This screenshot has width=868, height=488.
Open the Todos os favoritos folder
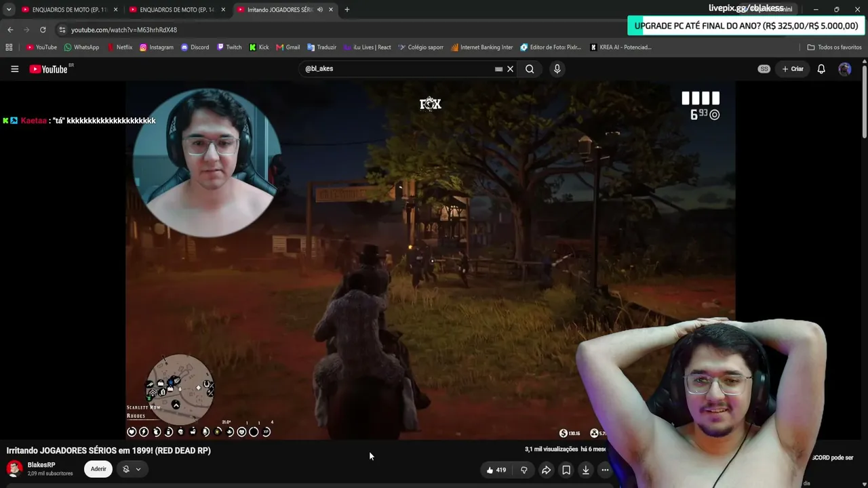click(x=834, y=47)
